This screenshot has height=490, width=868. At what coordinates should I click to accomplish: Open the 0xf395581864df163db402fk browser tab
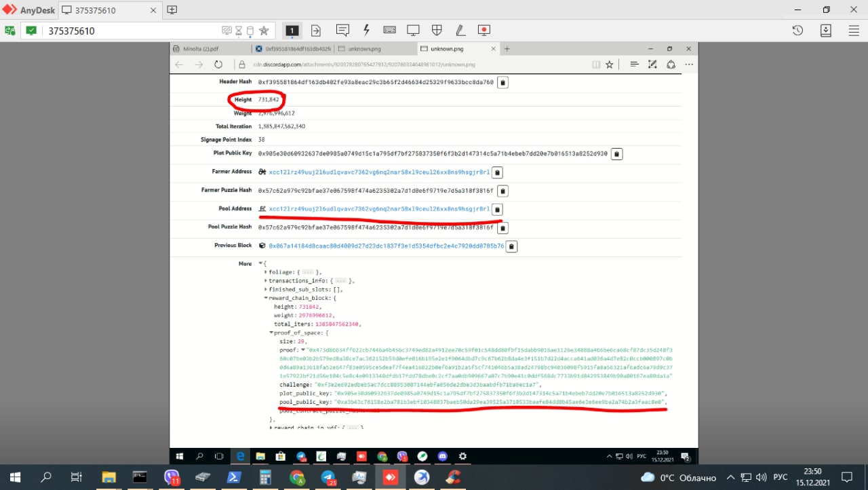click(294, 49)
